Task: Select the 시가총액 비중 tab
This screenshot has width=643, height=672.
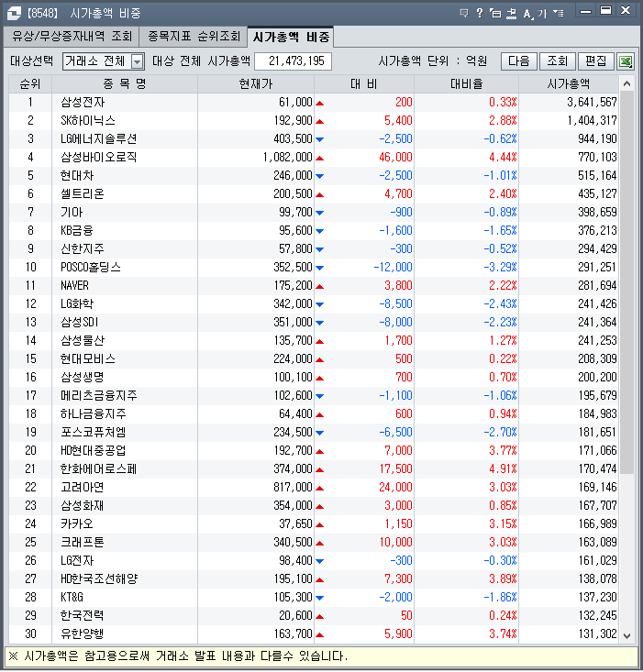Action: 291,38
